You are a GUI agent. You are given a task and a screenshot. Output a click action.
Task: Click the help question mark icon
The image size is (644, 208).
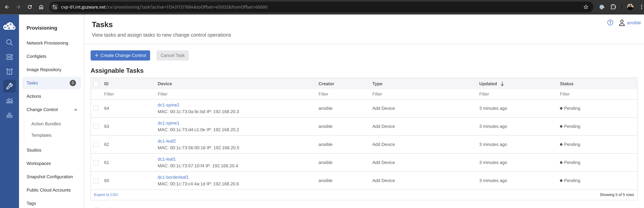pyautogui.click(x=610, y=23)
